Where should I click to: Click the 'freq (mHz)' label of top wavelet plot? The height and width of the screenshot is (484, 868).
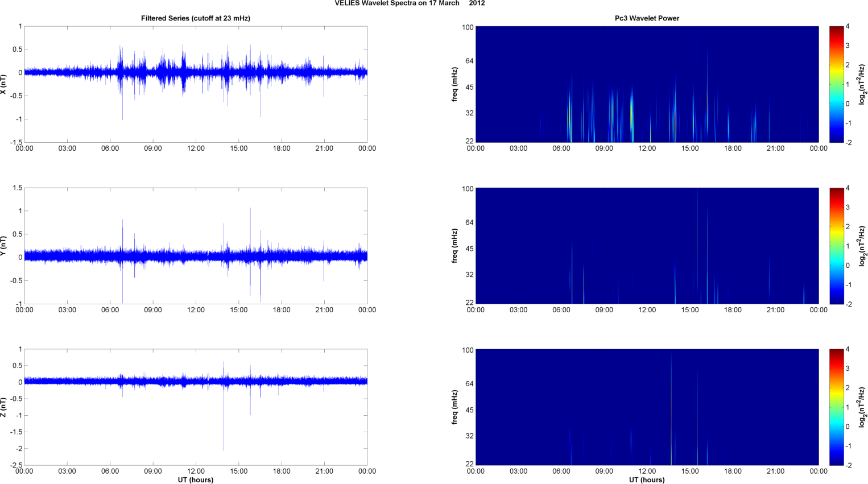point(455,84)
